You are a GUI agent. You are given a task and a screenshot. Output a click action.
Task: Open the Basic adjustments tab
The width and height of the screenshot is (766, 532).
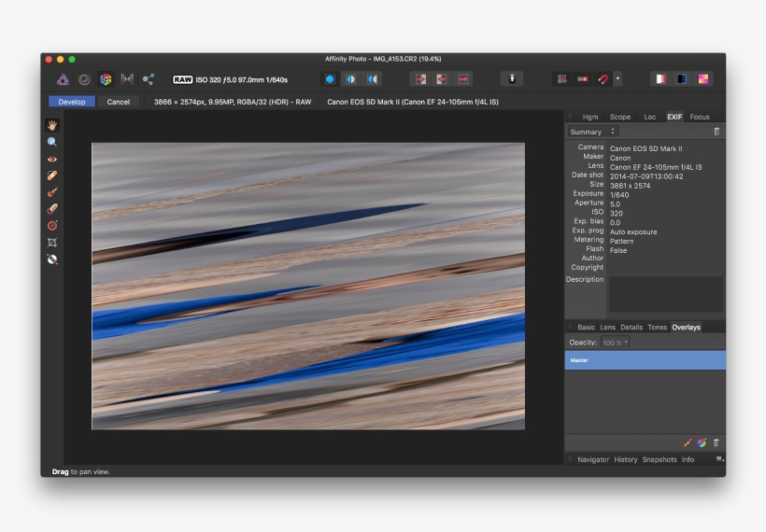[586, 328]
